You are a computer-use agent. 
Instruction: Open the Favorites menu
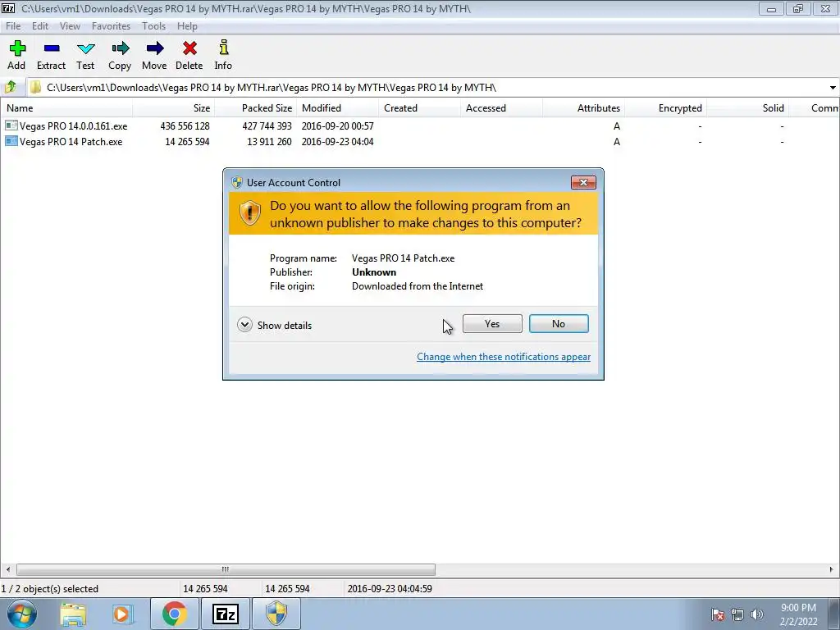(111, 25)
